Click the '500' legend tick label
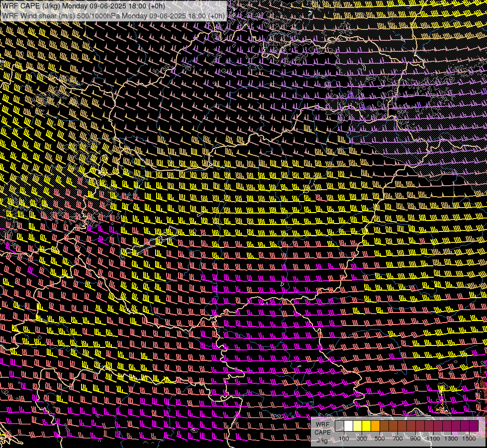The image size is (487, 448). [x=380, y=439]
